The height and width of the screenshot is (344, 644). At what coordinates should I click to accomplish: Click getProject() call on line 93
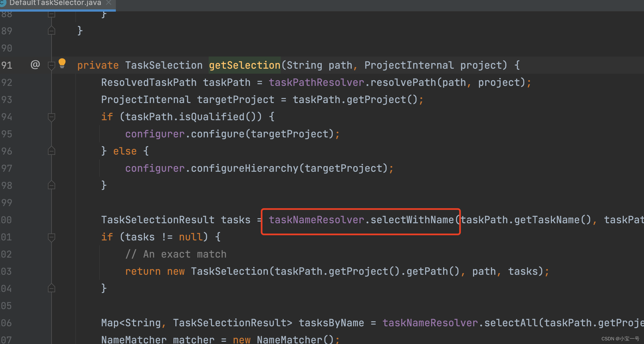382,100
